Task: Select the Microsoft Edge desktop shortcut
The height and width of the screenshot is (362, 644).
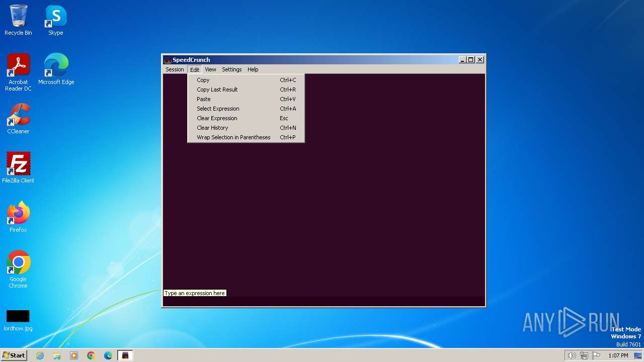Action: 56,69
